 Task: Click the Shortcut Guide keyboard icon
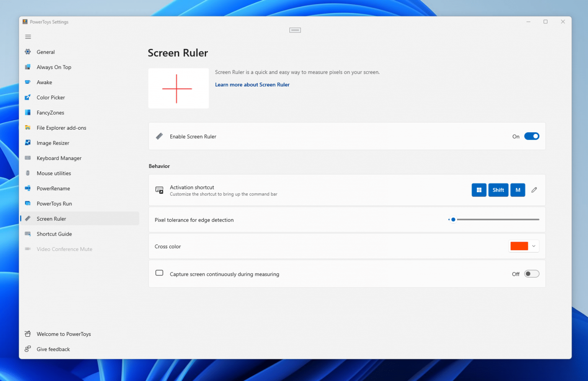[28, 234]
